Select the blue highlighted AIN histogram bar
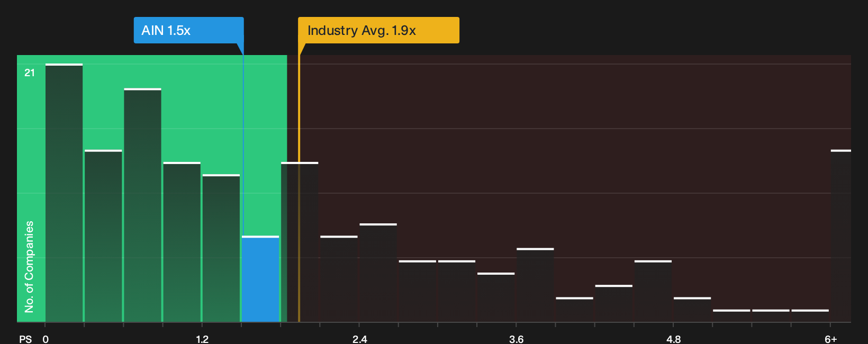This screenshot has height=344, width=868. point(260,279)
